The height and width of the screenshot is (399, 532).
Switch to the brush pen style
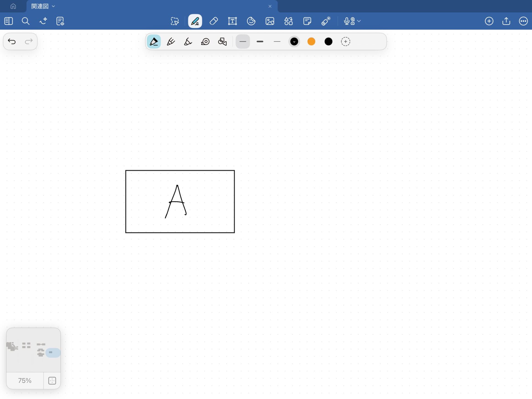coord(188,42)
